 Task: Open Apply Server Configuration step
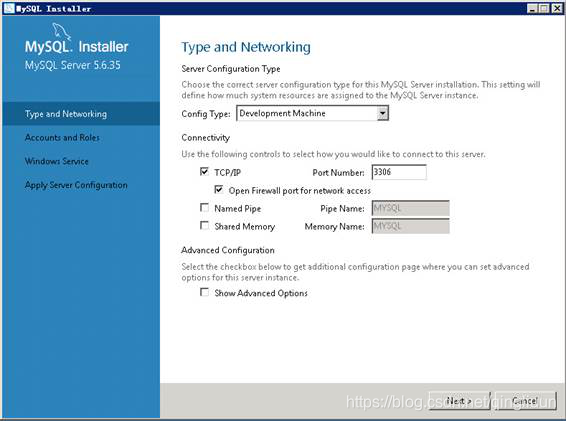[x=76, y=185]
